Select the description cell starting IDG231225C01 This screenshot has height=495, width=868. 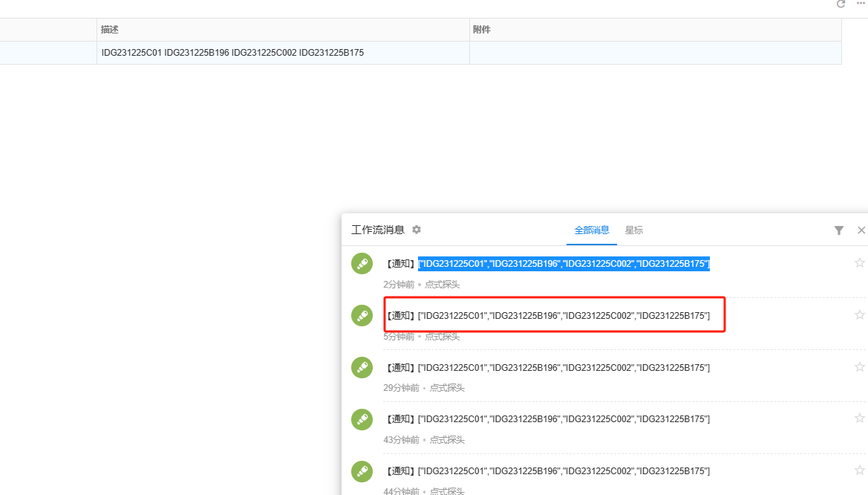283,53
